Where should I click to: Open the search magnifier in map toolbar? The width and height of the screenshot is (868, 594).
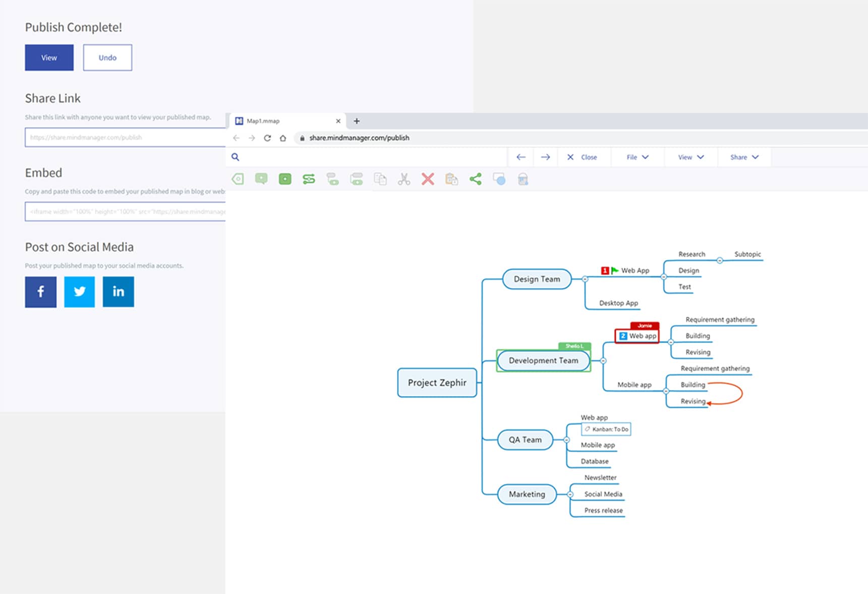[235, 157]
